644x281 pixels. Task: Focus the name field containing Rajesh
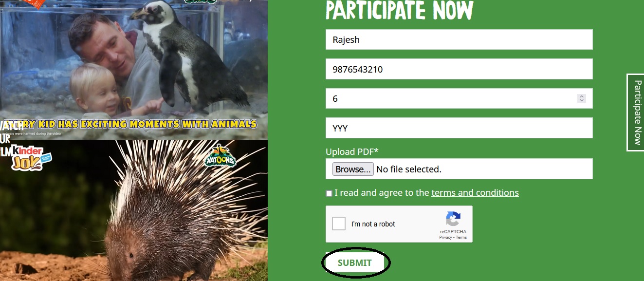coord(459,39)
